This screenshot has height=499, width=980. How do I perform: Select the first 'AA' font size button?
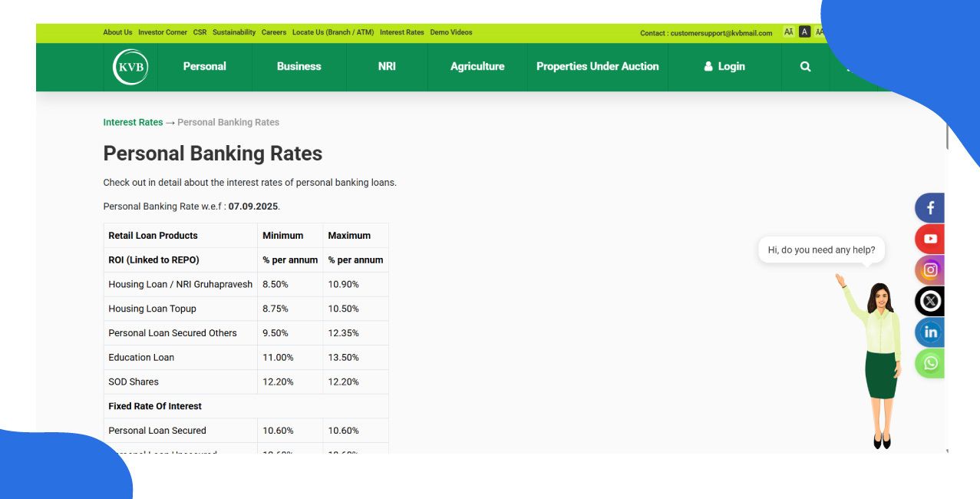pyautogui.click(x=788, y=32)
